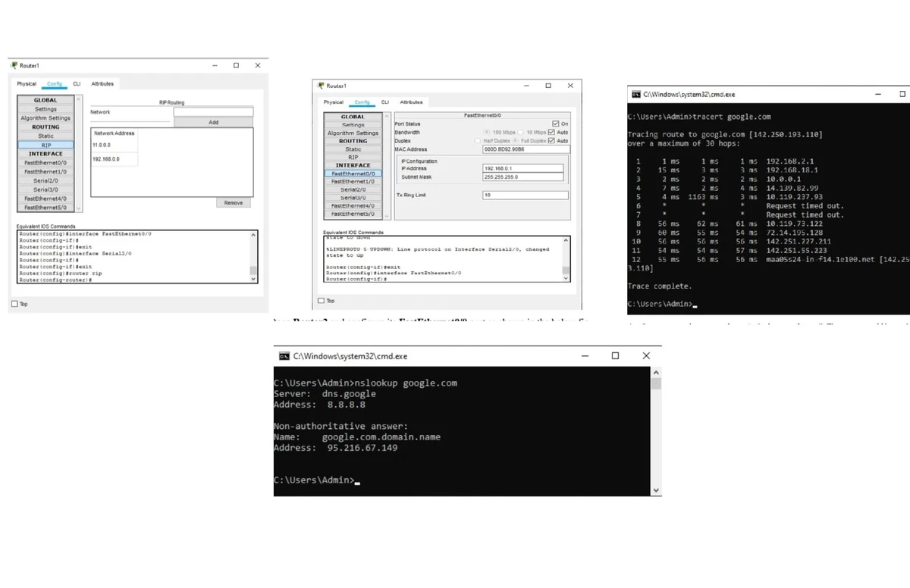The width and height of the screenshot is (910, 588).
Task: Select highlighted RIP item in RIP Routing window
Action: pos(45,145)
